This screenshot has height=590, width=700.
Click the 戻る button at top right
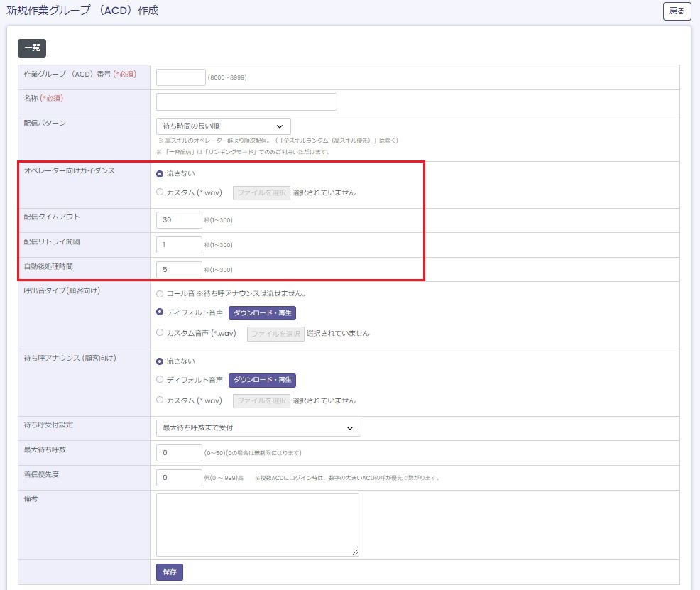click(x=677, y=11)
